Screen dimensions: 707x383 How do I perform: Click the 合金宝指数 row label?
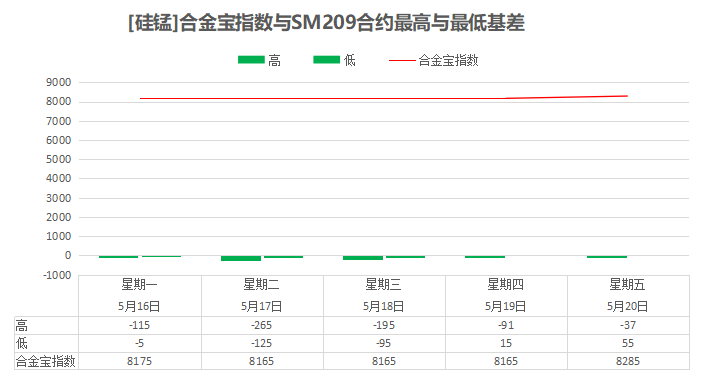coord(46,361)
